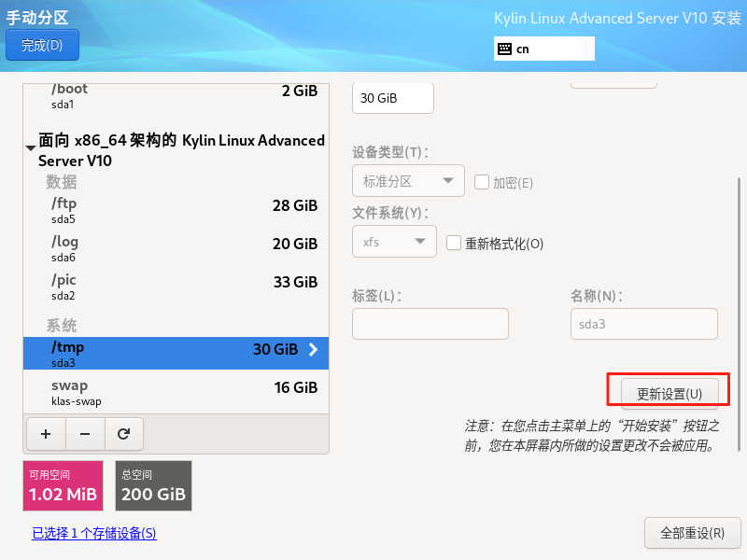Click the 总空间 200 GiB box
The height and width of the screenshot is (560, 747).
point(153,485)
